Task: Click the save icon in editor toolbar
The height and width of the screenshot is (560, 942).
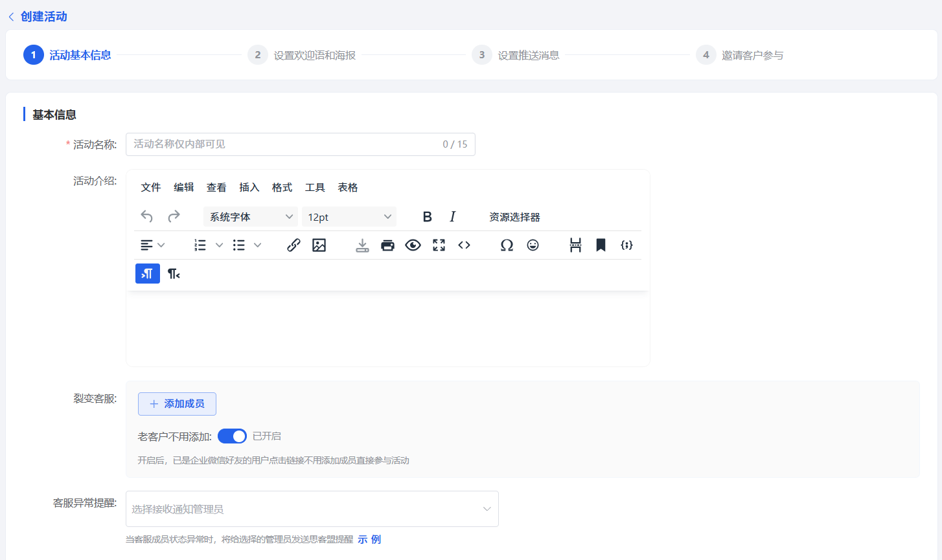Action: 362,245
